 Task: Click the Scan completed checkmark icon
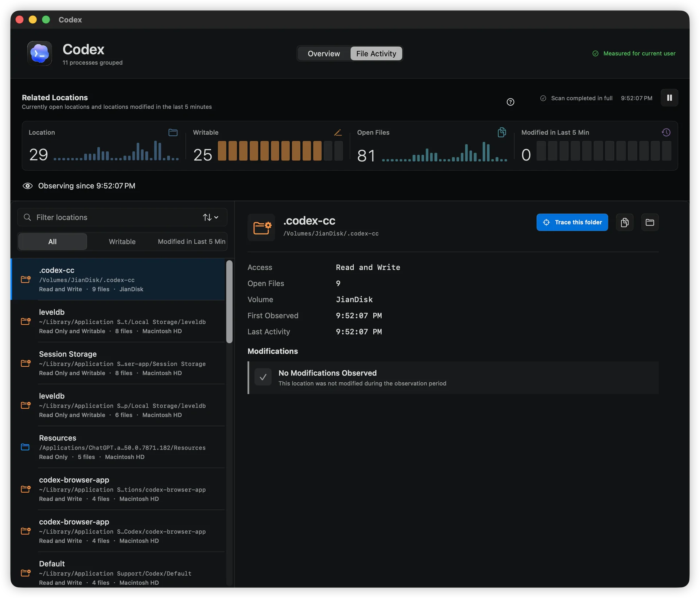click(x=543, y=98)
